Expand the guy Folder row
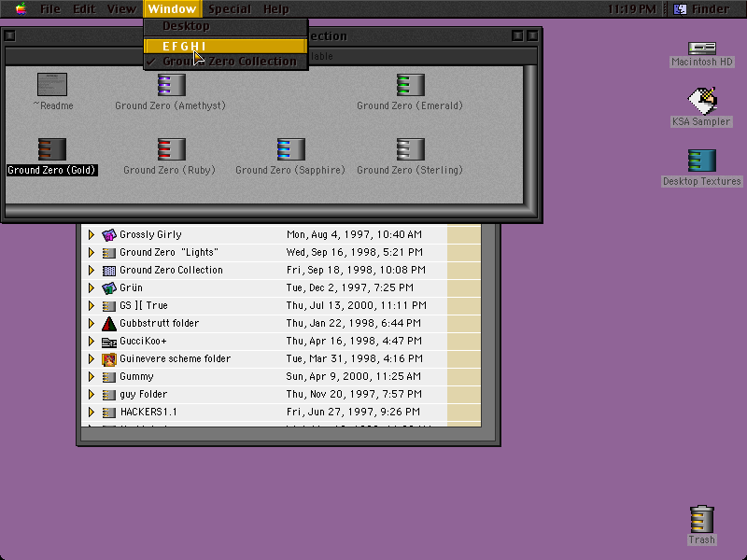Viewport: 747px width, 560px height. [x=91, y=395]
